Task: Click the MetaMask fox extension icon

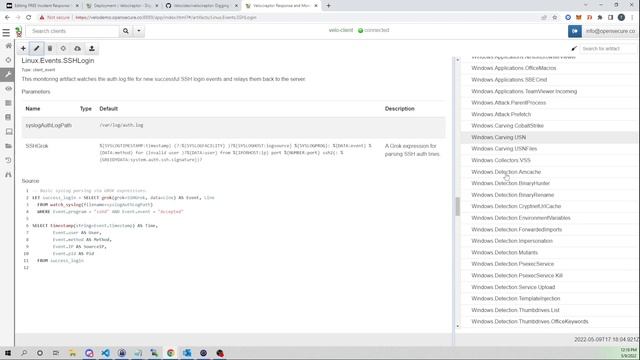Action: [578, 18]
